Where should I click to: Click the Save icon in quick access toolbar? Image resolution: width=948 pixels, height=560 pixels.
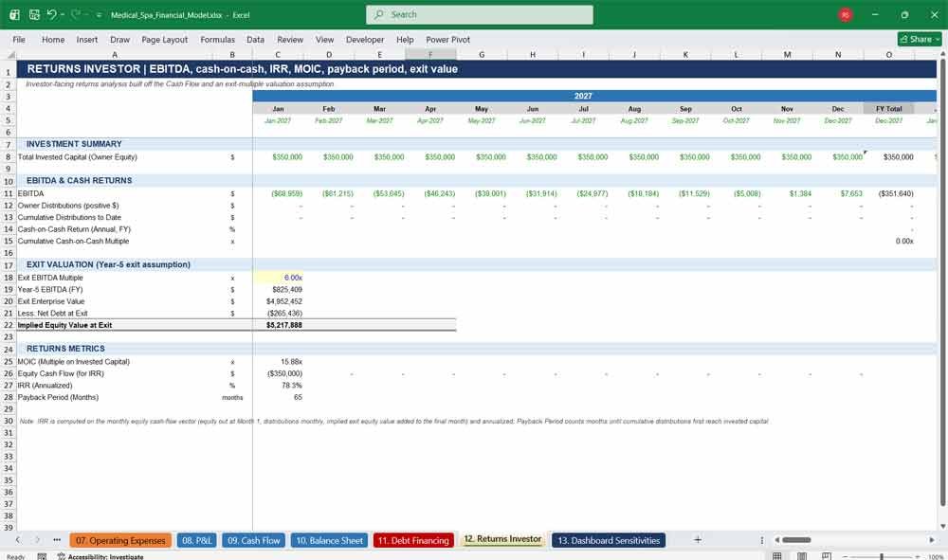[x=34, y=14]
